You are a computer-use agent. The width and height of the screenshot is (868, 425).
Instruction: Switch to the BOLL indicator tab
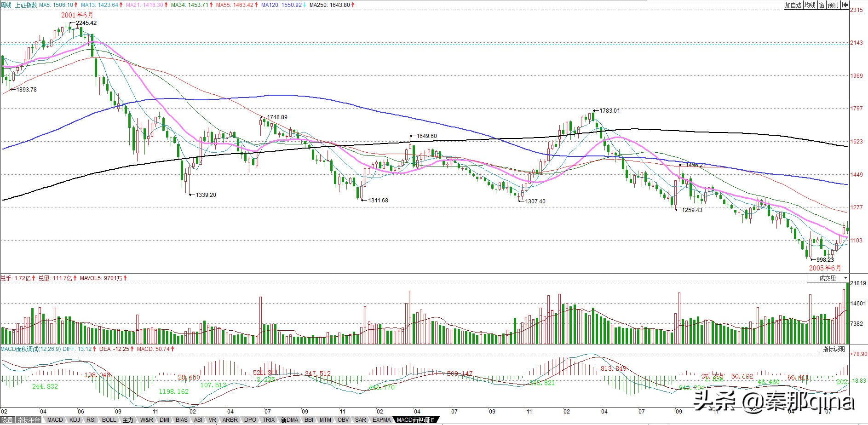click(109, 420)
